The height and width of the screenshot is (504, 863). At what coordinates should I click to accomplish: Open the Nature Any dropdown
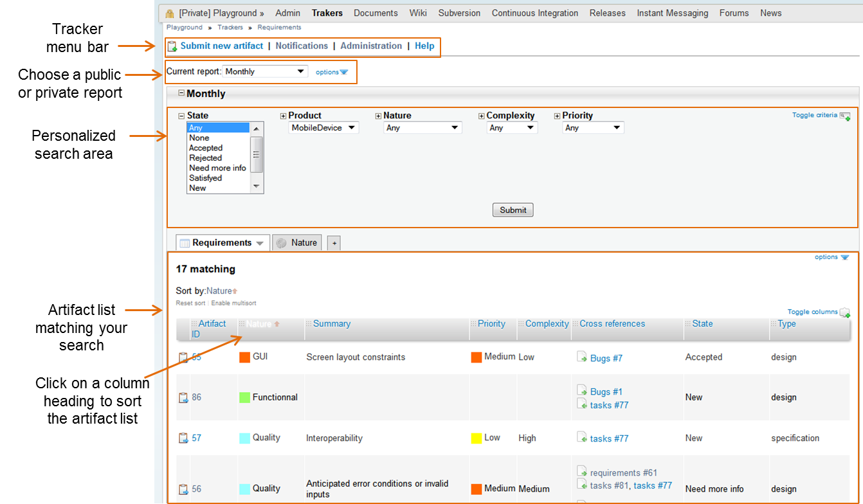(x=422, y=128)
